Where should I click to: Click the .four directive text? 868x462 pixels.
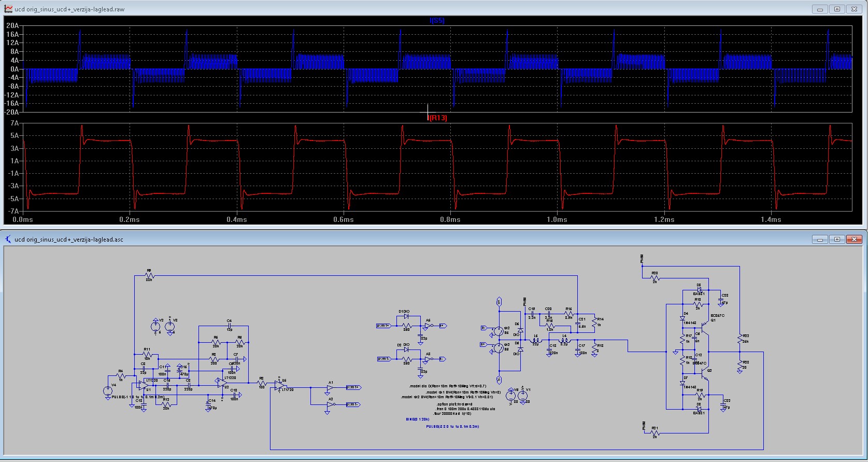coord(453,413)
